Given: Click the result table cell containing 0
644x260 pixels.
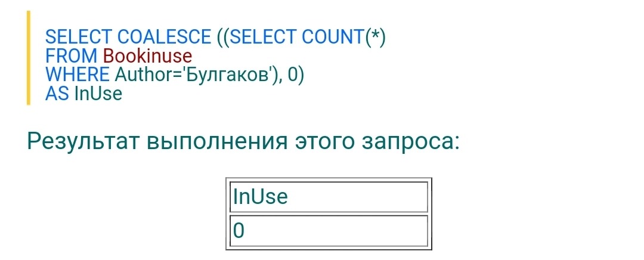Looking at the screenshot, I should tap(329, 230).
